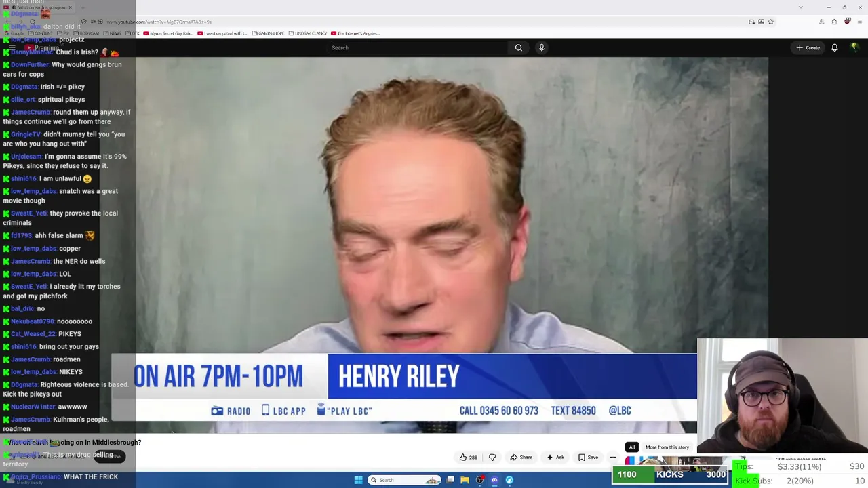
Task: Start voice search with the microphone icon
Action: (x=541, y=47)
